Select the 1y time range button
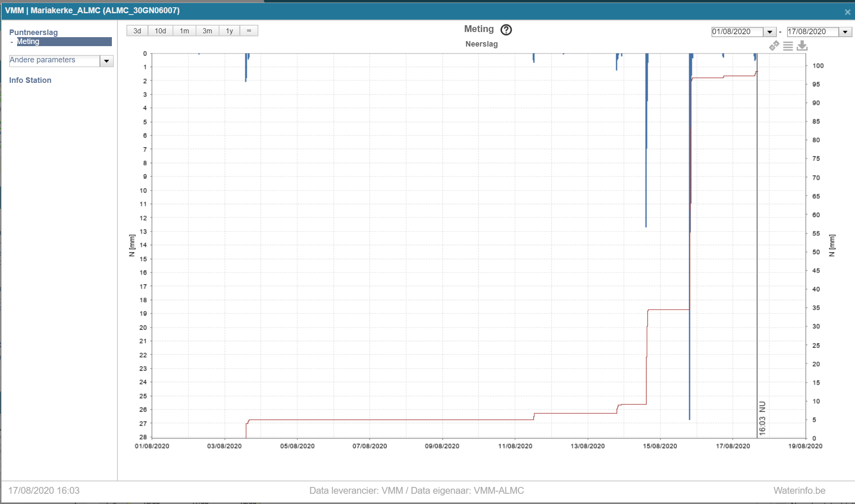 point(229,31)
